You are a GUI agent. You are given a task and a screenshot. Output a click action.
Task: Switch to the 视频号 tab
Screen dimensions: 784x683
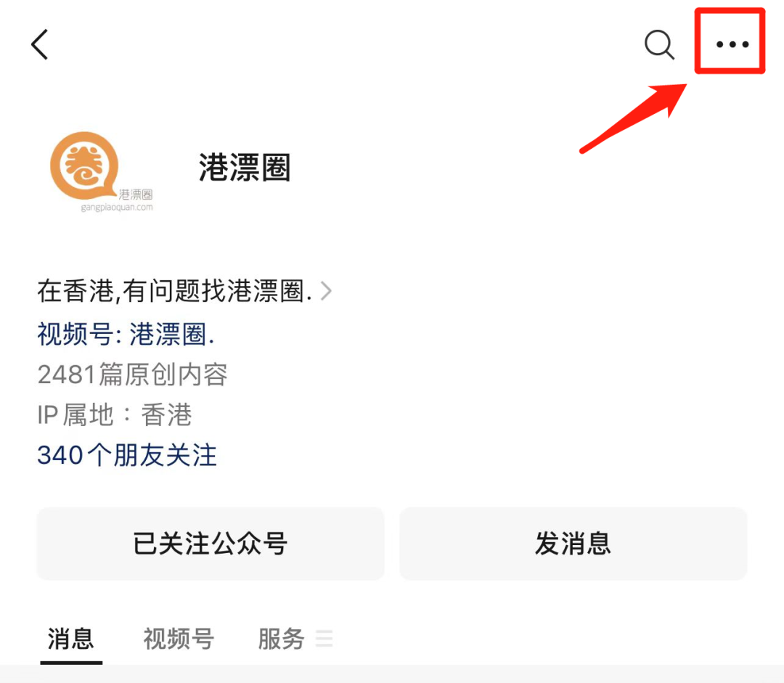pos(179,639)
